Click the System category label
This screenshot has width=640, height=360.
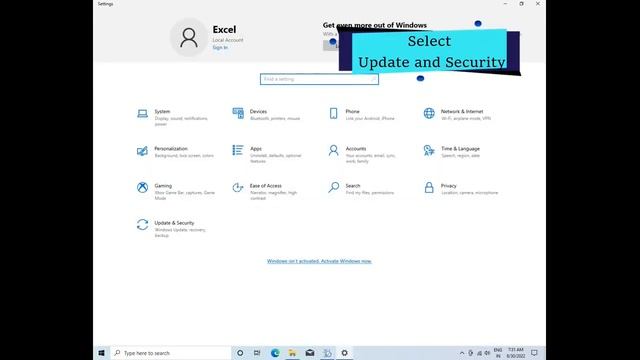click(x=162, y=111)
